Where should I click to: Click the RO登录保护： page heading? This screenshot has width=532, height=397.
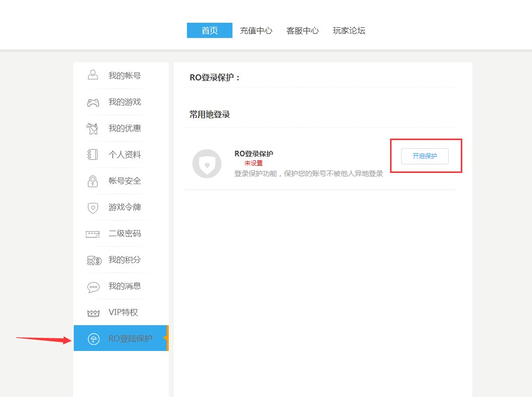(x=215, y=77)
